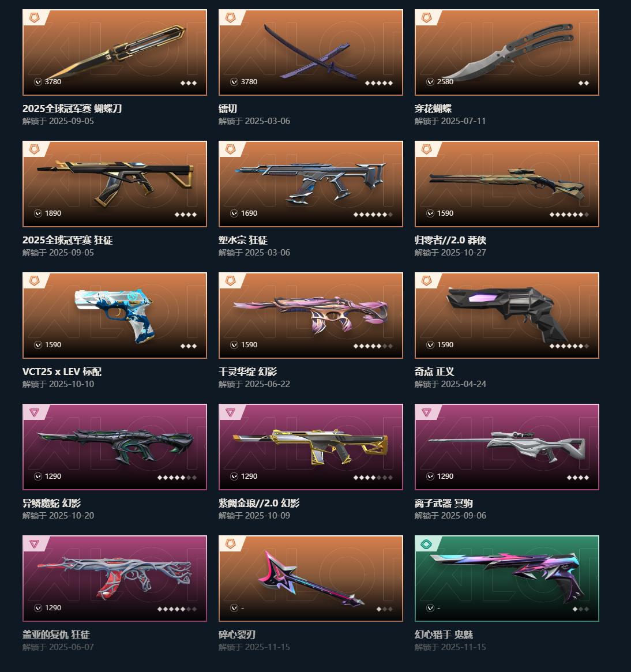Click the pink tier badge on 盖亚的复仇 狂徒 card

[34, 544]
